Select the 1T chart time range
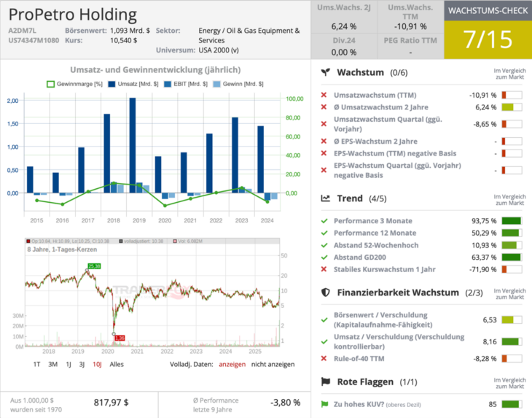Viewport: 532px width, 418px height. pos(38,364)
